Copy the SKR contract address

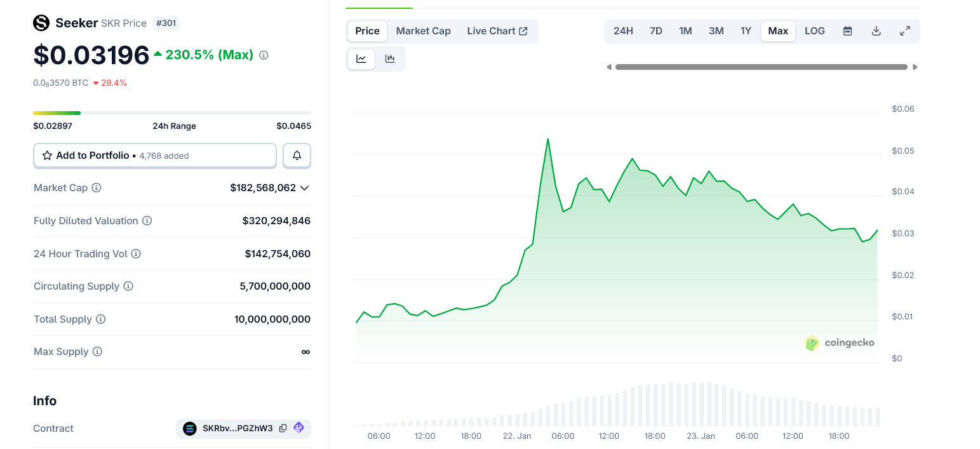pyautogui.click(x=283, y=428)
